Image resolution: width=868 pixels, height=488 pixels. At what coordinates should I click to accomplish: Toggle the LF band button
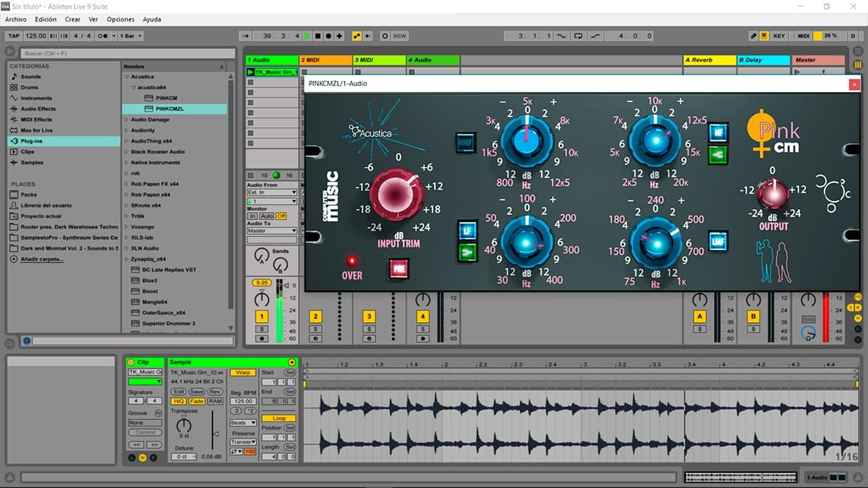[x=467, y=231]
